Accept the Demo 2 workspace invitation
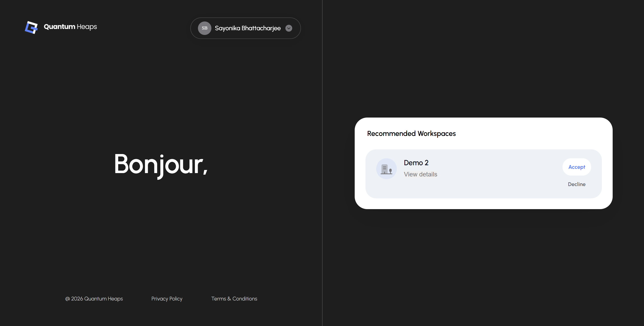 tap(577, 167)
